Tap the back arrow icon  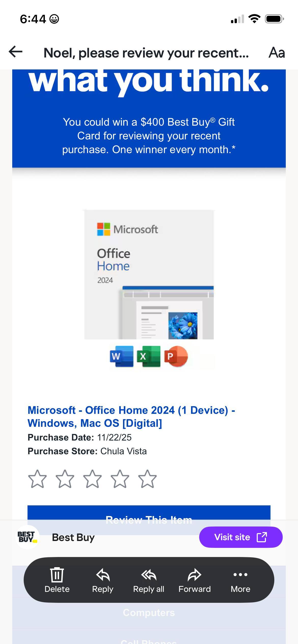(x=16, y=52)
